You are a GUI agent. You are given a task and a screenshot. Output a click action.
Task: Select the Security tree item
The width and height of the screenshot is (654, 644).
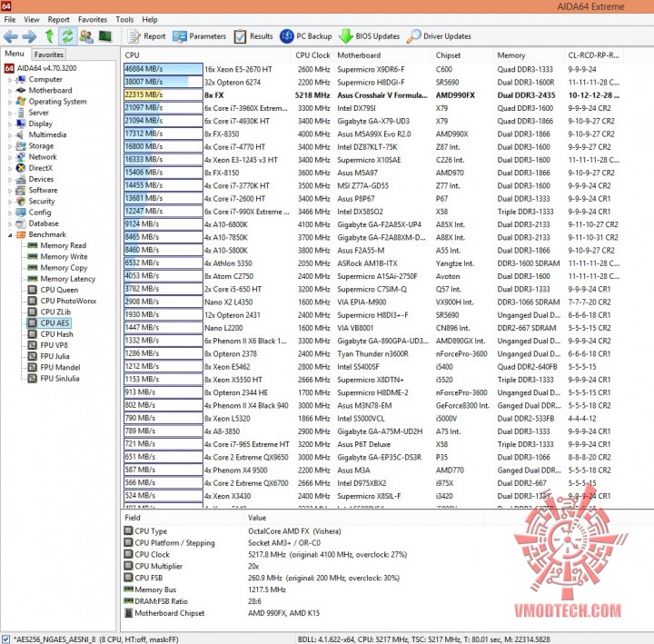click(42, 202)
